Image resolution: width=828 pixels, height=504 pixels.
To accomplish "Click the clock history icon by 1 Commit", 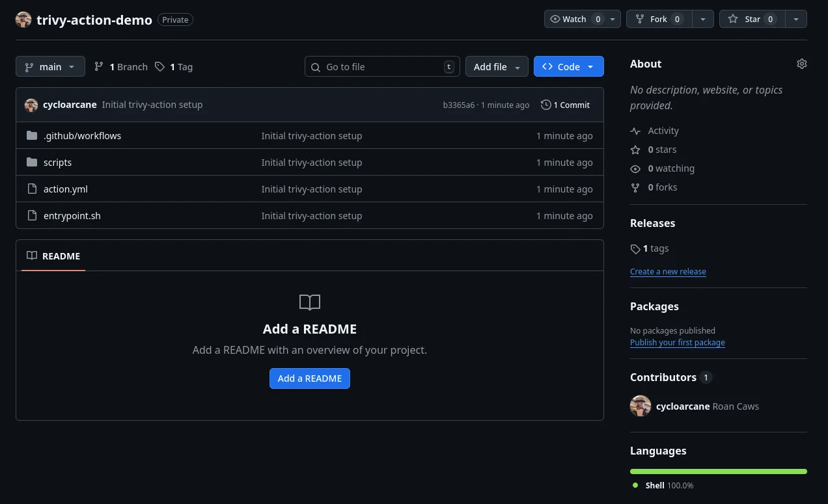I will point(545,105).
